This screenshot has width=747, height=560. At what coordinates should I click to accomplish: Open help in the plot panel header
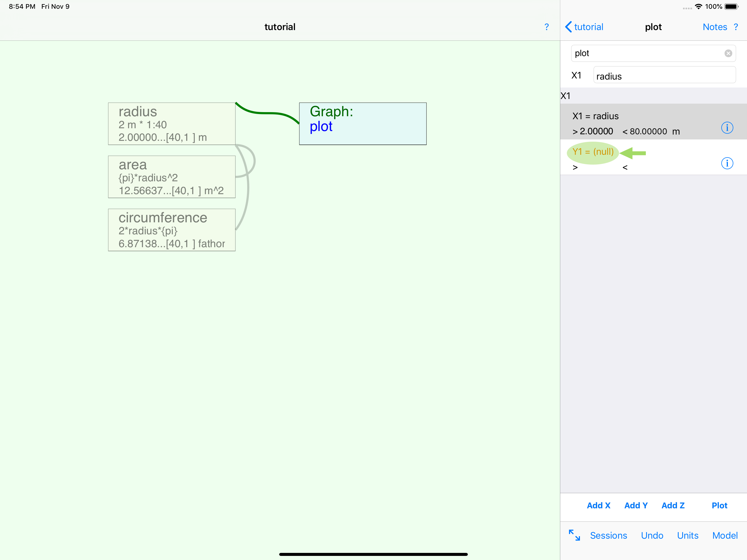(x=736, y=27)
